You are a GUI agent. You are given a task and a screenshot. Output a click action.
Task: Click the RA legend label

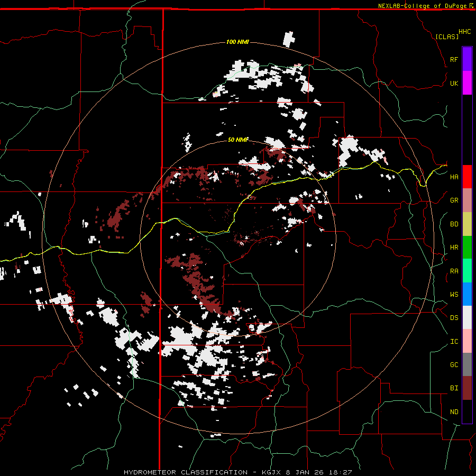tap(454, 271)
